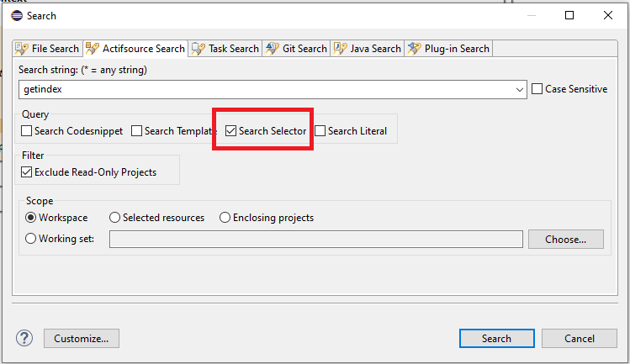This screenshot has height=364, width=630.
Task: Uncheck the Search Selector checkbox
Action: click(x=231, y=131)
